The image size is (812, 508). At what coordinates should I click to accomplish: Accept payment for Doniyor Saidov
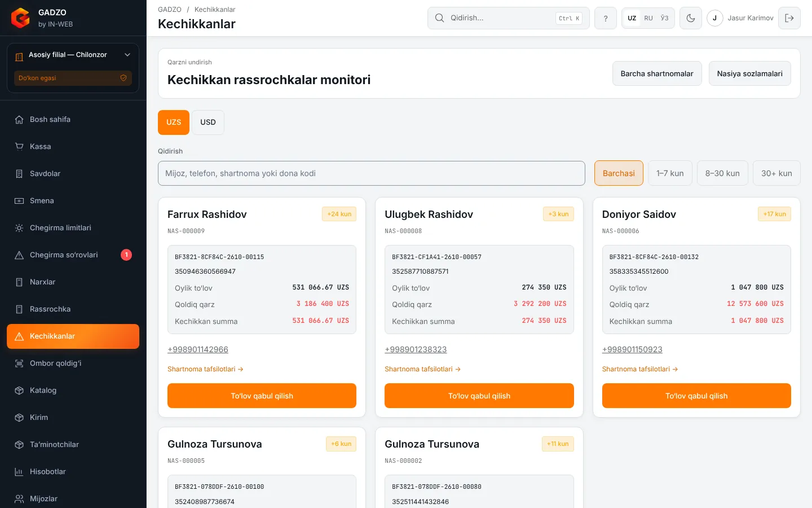(696, 396)
